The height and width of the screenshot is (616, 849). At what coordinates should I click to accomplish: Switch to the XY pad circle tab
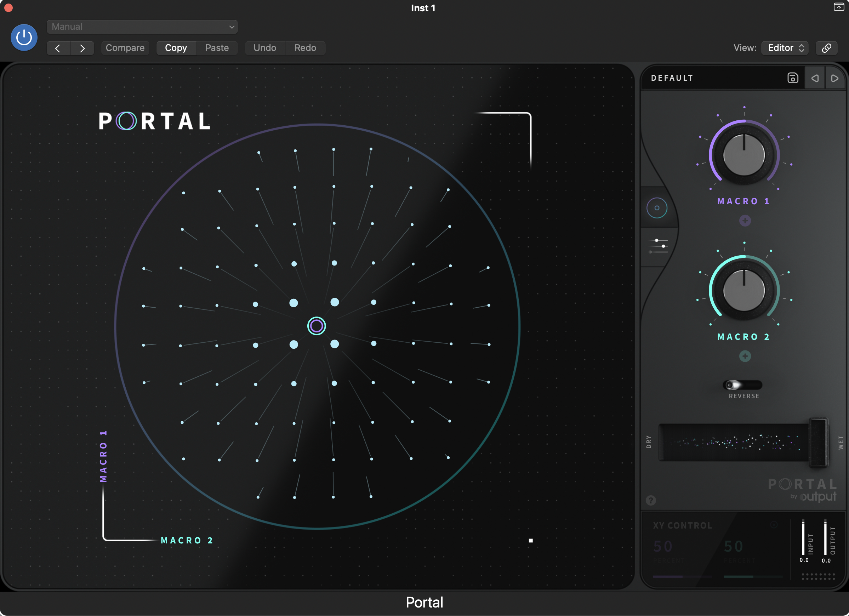[x=658, y=208]
